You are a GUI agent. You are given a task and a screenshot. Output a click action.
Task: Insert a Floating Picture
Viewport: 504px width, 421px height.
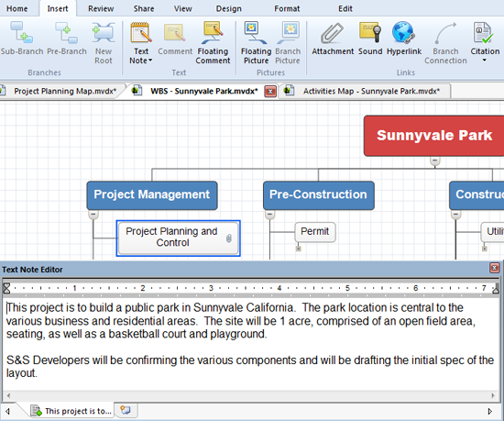[x=256, y=42]
